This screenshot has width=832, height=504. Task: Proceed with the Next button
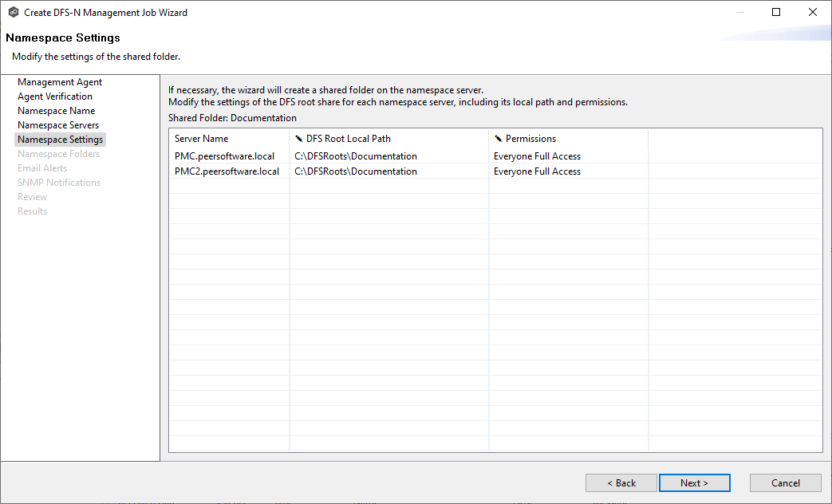(694, 482)
